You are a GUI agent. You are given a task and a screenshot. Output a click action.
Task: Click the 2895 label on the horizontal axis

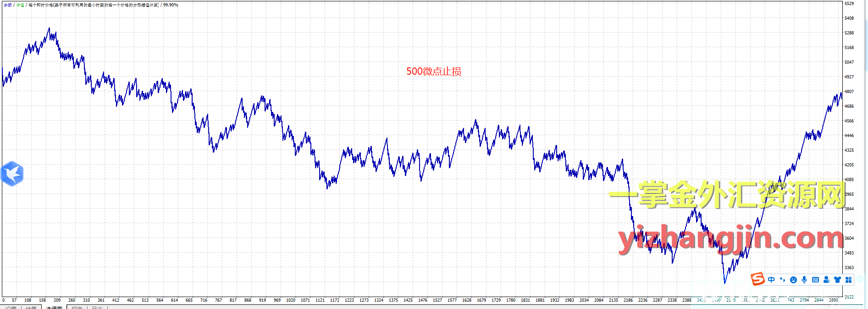834,300
